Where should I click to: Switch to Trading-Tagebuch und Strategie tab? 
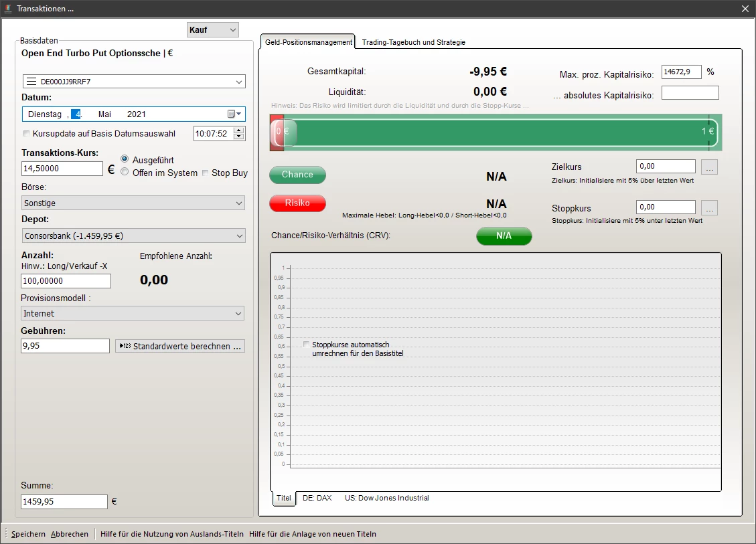point(413,42)
